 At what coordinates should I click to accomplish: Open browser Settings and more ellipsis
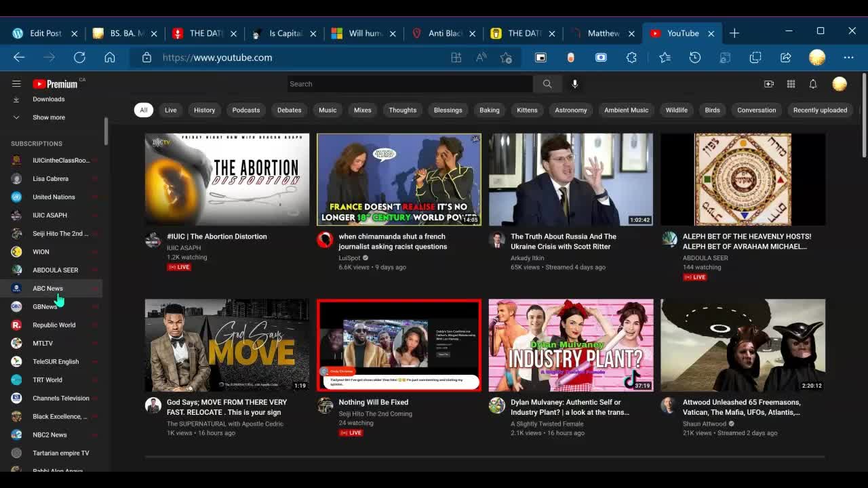(x=848, y=58)
